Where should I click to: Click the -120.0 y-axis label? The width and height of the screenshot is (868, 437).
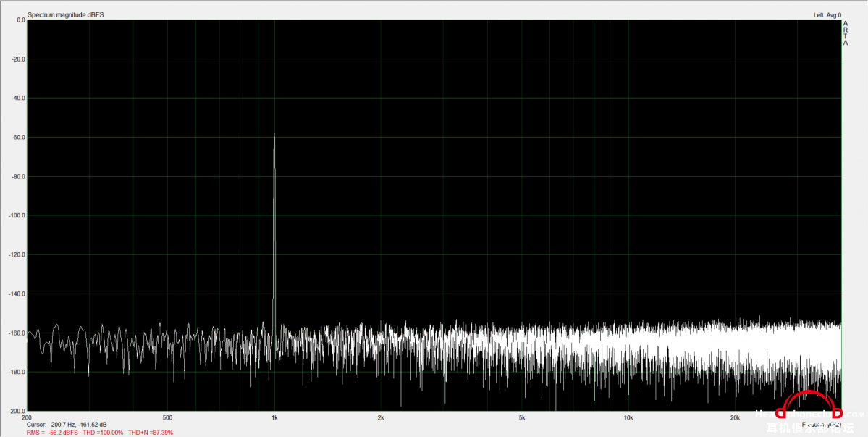point(17,255)
